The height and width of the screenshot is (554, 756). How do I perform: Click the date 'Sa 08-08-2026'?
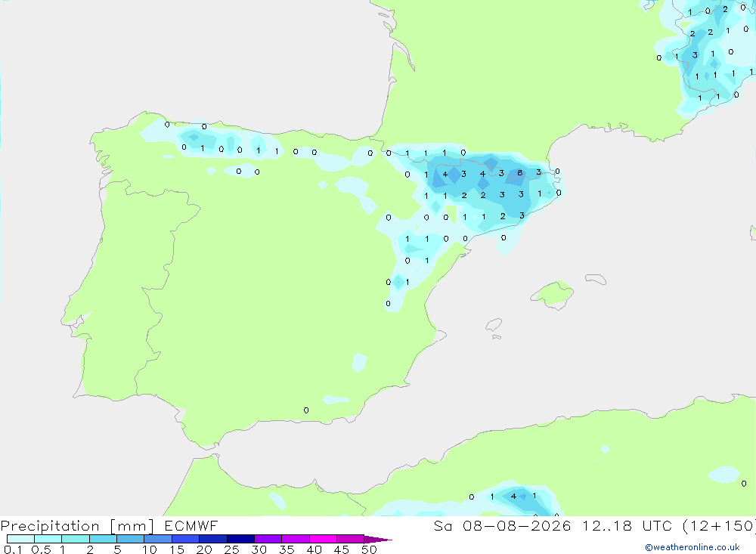coord(503,525)
